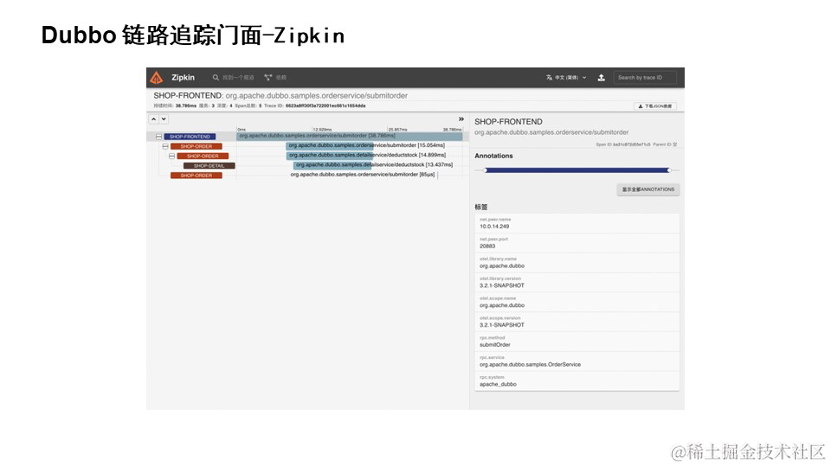
Task: Click the apache_dubbo rpc.system value
Action: click(498, 384)
